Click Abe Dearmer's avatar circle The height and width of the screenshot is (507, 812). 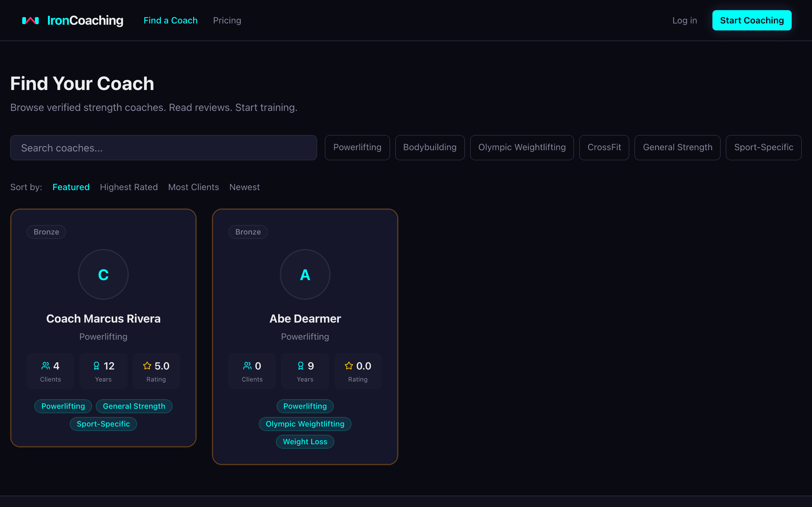click(x=305, y=274)
